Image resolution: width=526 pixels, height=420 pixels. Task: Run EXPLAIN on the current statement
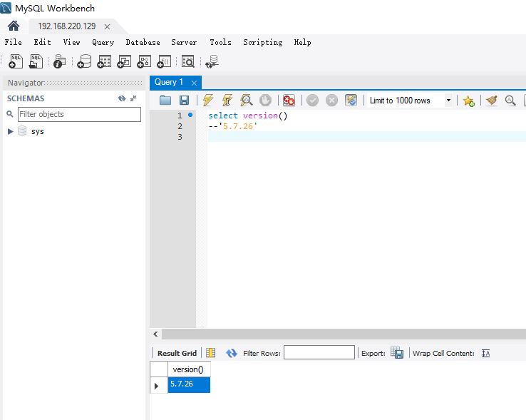(x=246, y=100)
